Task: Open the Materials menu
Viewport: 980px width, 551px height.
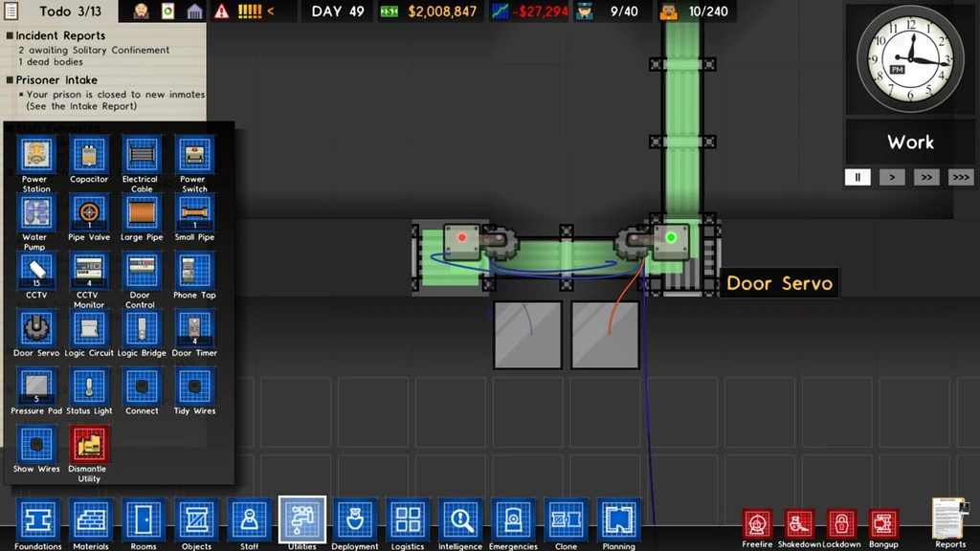Action: click(x=91, y=519)
